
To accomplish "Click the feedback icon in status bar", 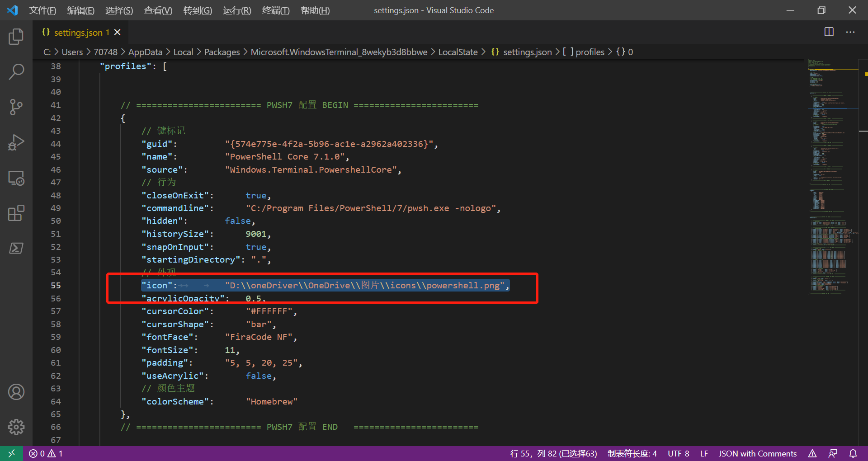I will [833, 453].
